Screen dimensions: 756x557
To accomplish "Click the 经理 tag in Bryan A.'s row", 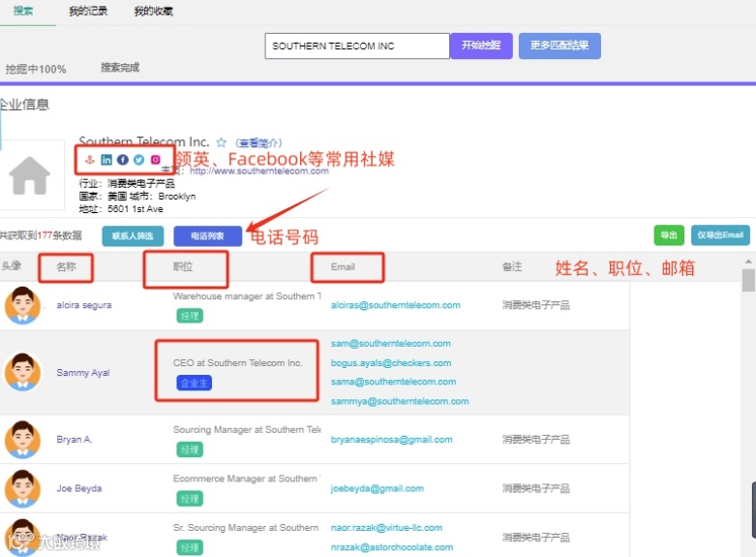I will (190, 449).
